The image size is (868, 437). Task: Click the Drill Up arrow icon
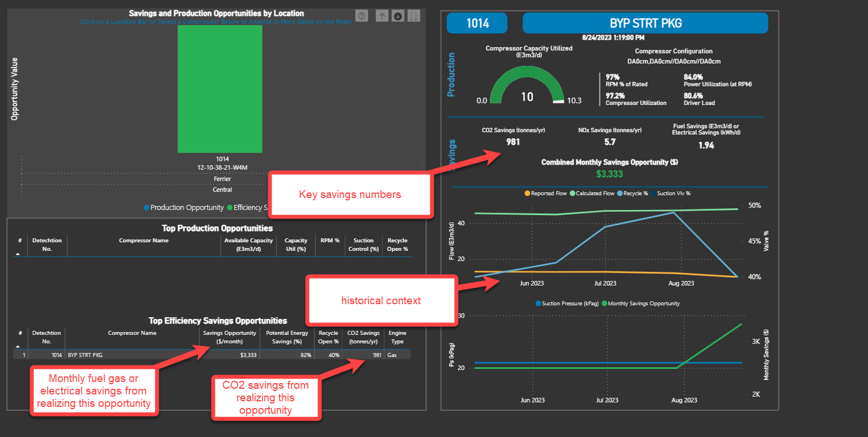(x=382, y=16)
